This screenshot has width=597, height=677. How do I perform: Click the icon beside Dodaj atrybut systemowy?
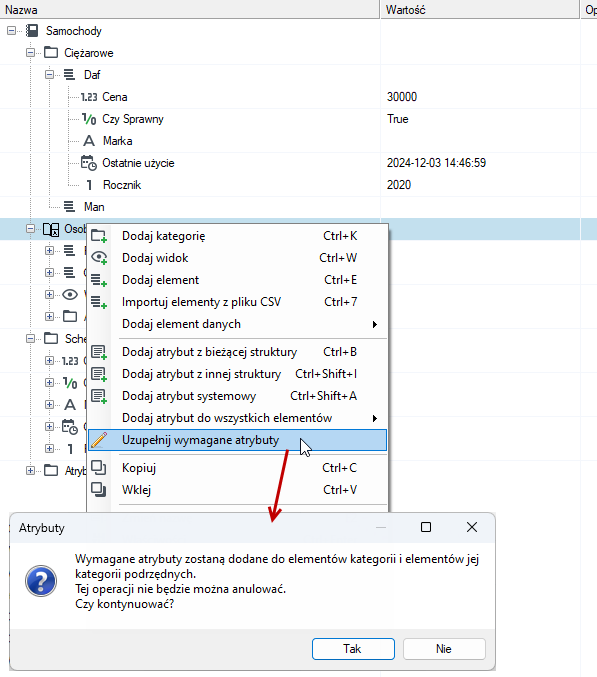click(99, 396)
